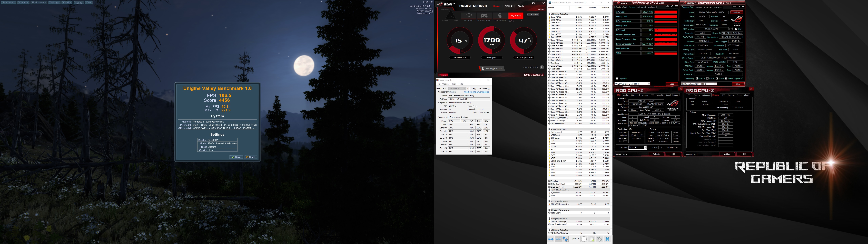868x244 pixels.
Task: Open Processor #0 dropdown in Core Temp
Action: [x=457, y=89]
